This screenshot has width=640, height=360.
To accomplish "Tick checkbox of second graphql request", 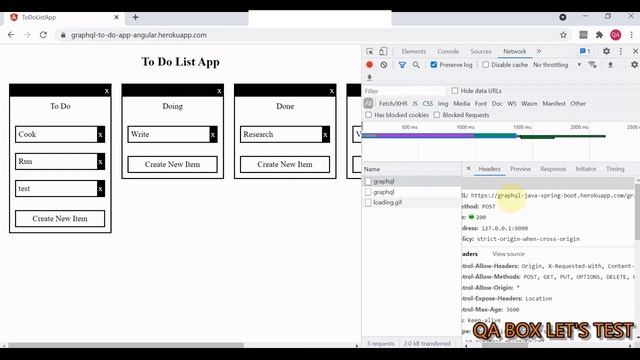I will (x=368, y=192).
